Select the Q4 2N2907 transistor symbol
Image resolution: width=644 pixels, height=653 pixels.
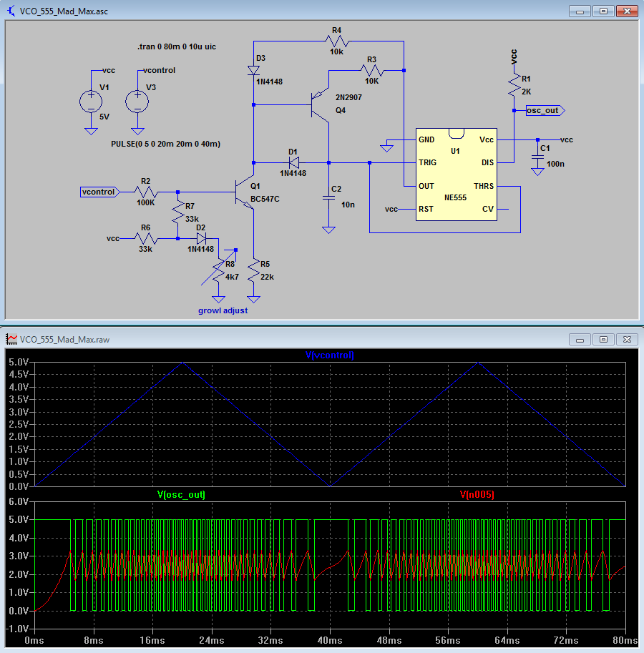tap(319, 105)
